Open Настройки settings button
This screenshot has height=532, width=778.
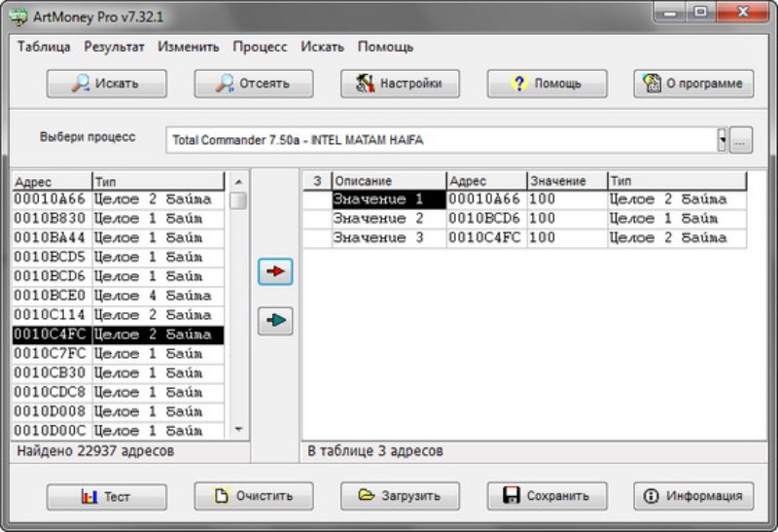point(400,84)
